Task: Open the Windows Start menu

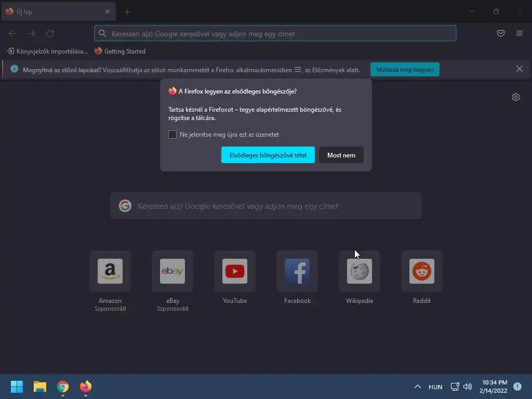Action: click(x=17, y=387)
